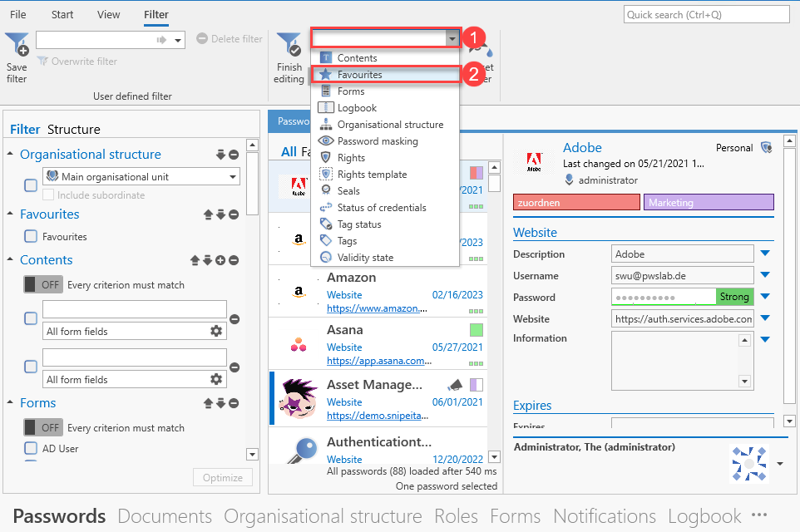Click into the Quick search field
Viewport: 800px width, 532px height.
coord(706,15)
